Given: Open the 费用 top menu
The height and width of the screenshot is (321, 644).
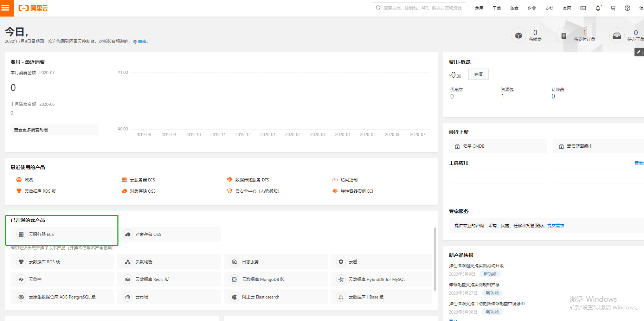Looking at the screenshot, I should coord(479,8).
